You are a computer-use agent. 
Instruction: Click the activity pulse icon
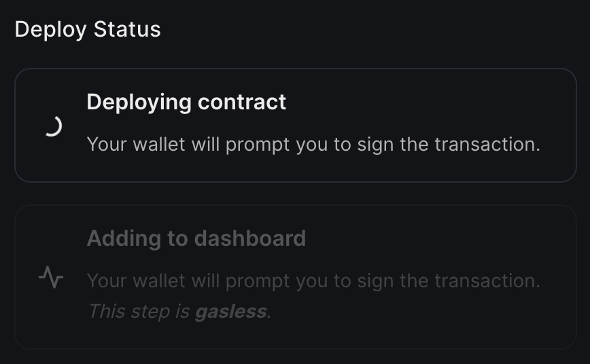point(51,277)
